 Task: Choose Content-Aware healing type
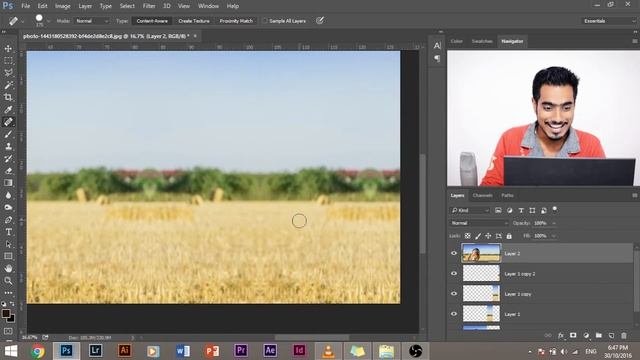(x=152, y=21)
